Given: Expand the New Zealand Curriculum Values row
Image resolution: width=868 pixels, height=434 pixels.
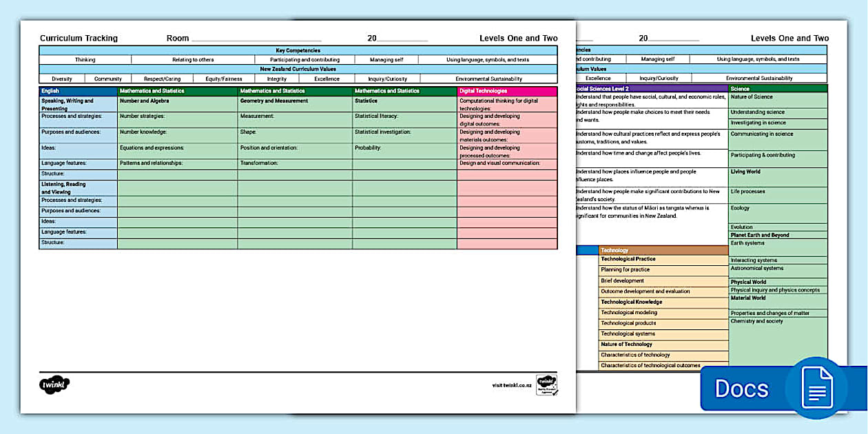Looking at the screenshot, I should [298, 69].
